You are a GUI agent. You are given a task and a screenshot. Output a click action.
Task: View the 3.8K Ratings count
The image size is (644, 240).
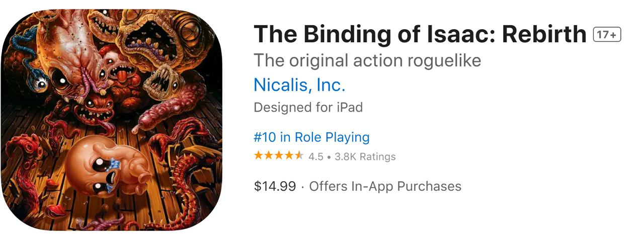(x=365, y=156)
